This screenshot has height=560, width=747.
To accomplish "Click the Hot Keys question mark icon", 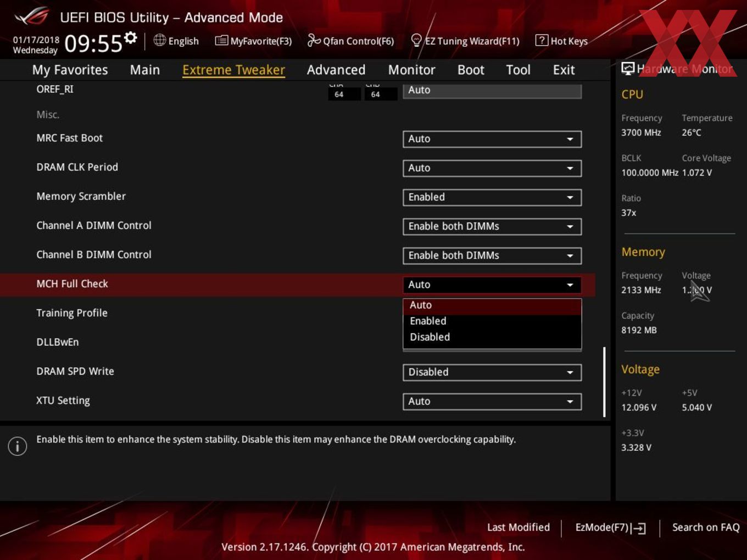I will (542, 40).
